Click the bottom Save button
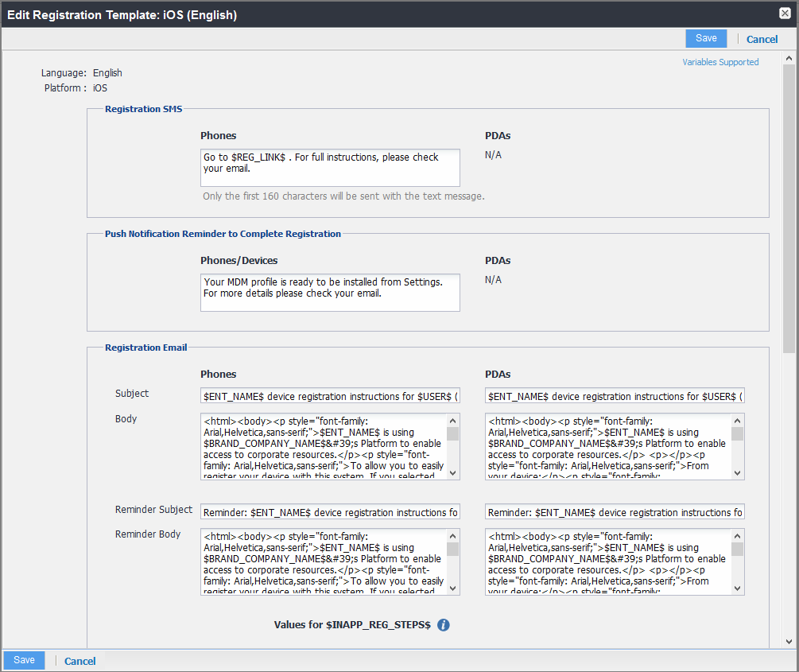The width and height of the screenshot is (799, 672). click(24, 660)
